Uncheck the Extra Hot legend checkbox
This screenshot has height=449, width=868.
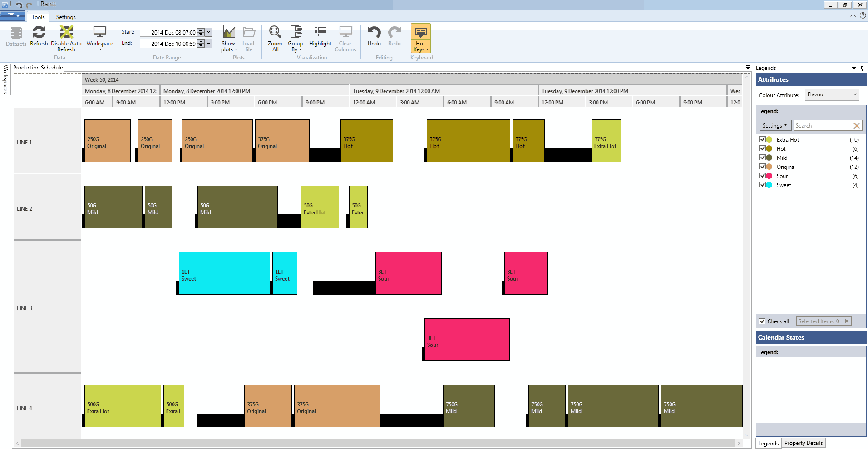pos(763,139)
